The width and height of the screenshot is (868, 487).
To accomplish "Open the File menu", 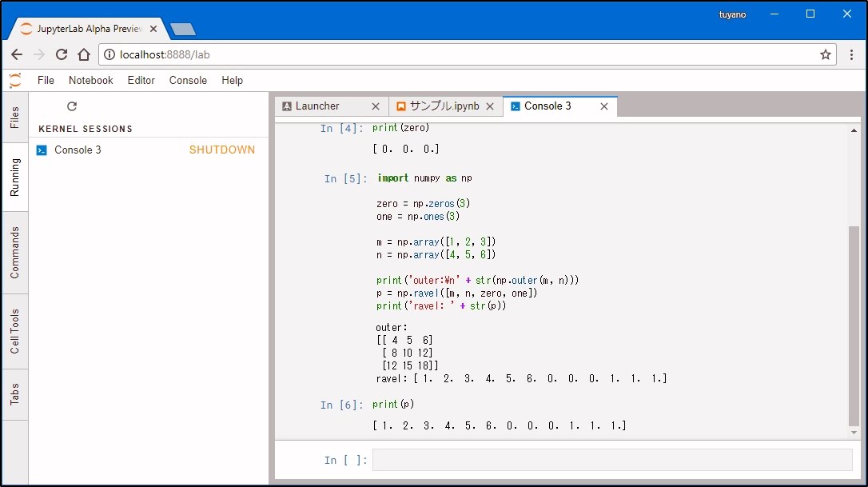I will click(46, 80).
